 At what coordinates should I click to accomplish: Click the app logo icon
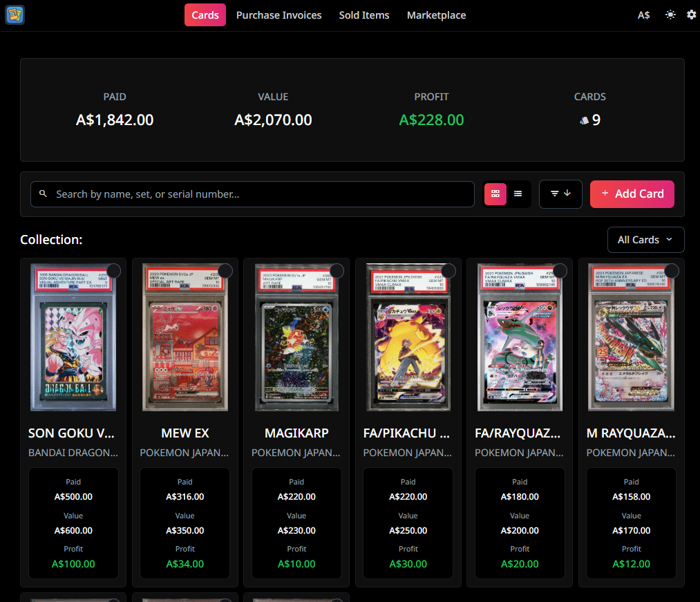(15, 15)
